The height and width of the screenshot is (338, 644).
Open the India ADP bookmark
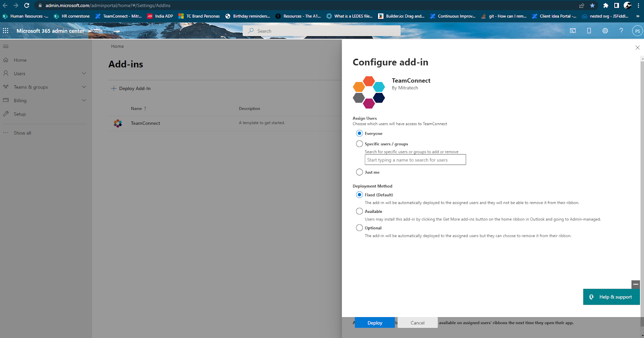point(160,16)
